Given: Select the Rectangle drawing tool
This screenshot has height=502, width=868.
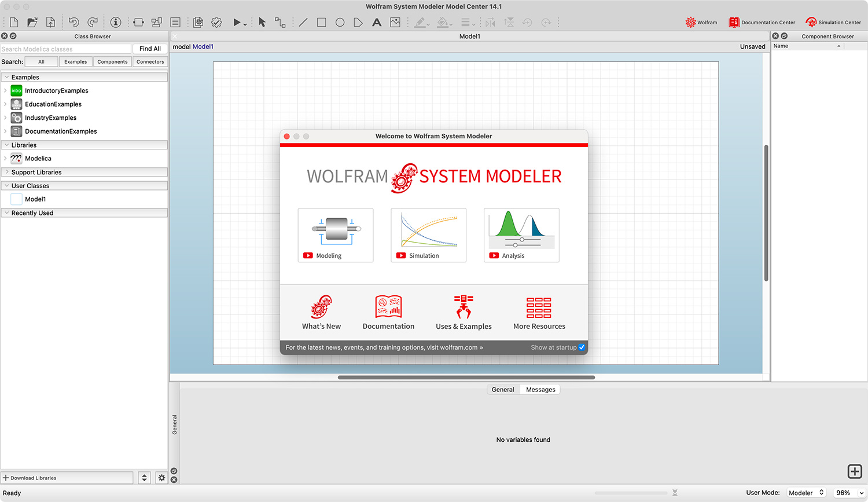Looking at the screenshot, I should tap(322, 22).
